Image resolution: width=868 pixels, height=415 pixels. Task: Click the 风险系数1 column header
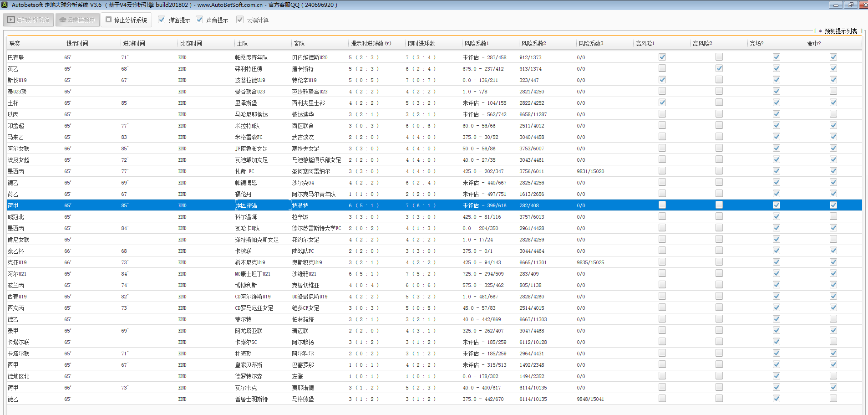pos(477,43)
